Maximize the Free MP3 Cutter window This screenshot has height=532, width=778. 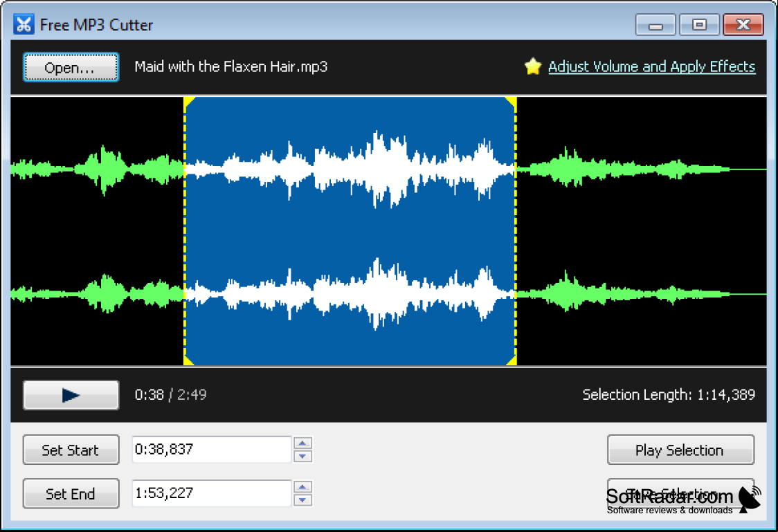pos(699,25)
